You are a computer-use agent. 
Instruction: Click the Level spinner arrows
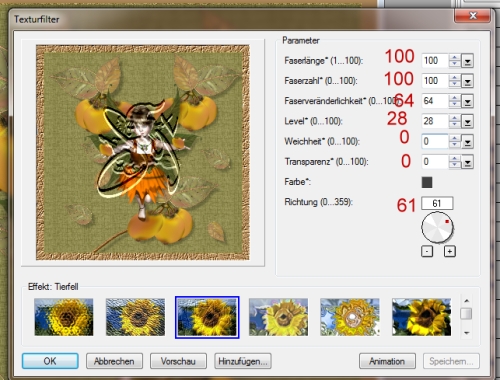[x=454, y=121]
